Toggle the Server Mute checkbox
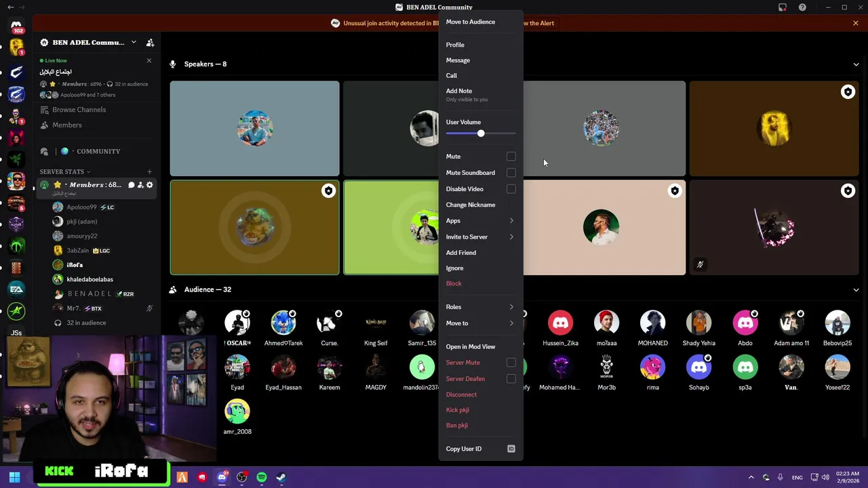The image size is (868, 488). pos(511,363)
